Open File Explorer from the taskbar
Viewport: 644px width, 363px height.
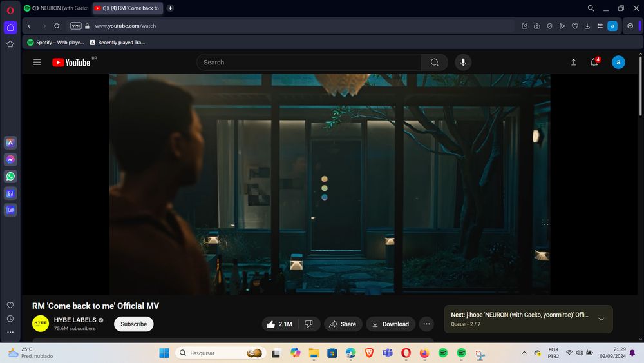coord(314,353)
